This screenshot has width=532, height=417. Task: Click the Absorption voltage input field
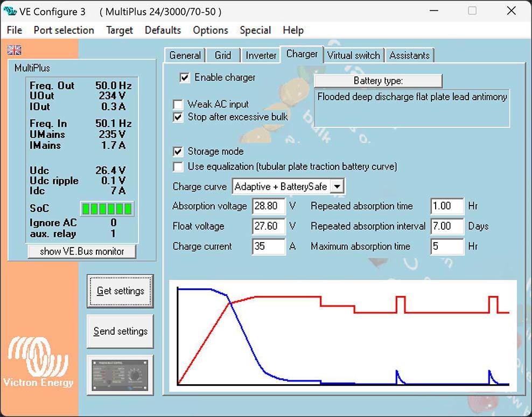(x=268, y=206)
